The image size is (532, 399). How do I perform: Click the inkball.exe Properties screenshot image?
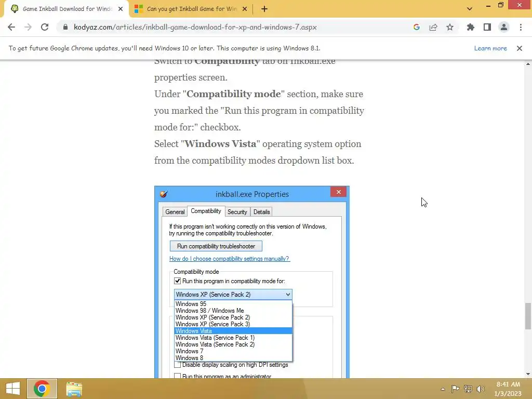(x=252, y=282)
